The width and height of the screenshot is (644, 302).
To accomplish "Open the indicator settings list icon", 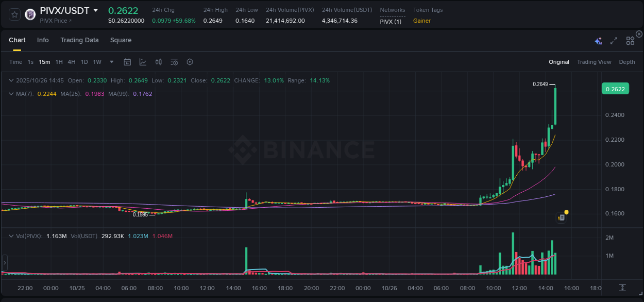I will click(x=174, y=62).
